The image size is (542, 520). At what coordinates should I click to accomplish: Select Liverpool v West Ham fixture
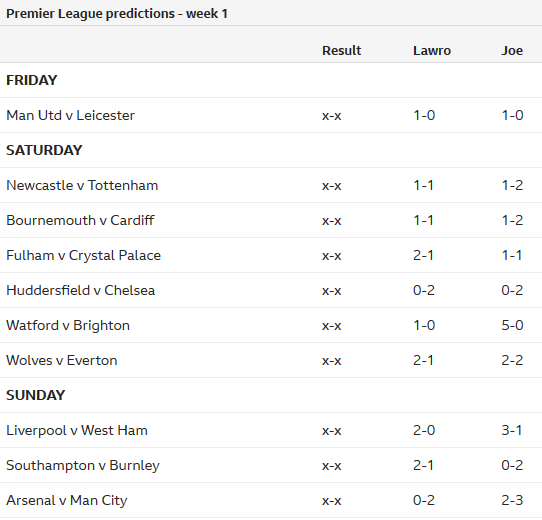77,430
